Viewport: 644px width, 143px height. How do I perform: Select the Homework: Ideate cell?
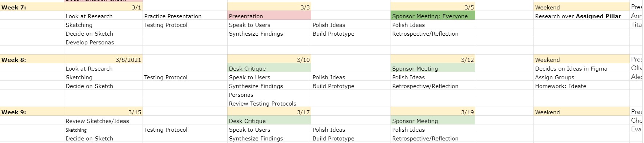(x=581, y=86)
